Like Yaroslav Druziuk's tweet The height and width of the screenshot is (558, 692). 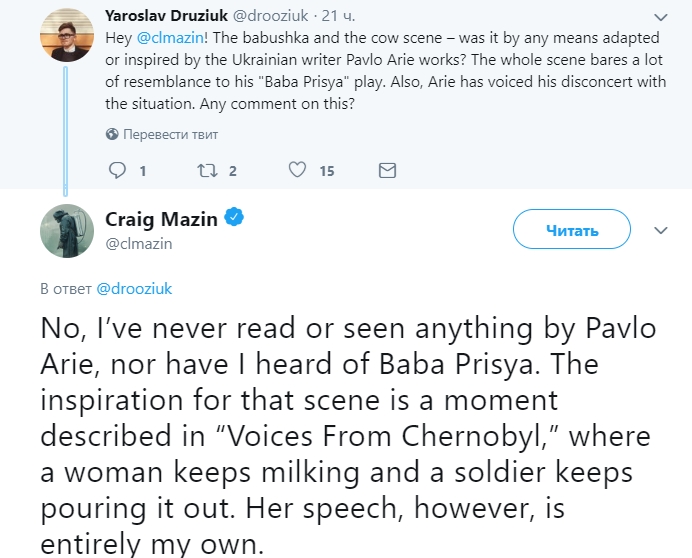(x=297, y=171)
